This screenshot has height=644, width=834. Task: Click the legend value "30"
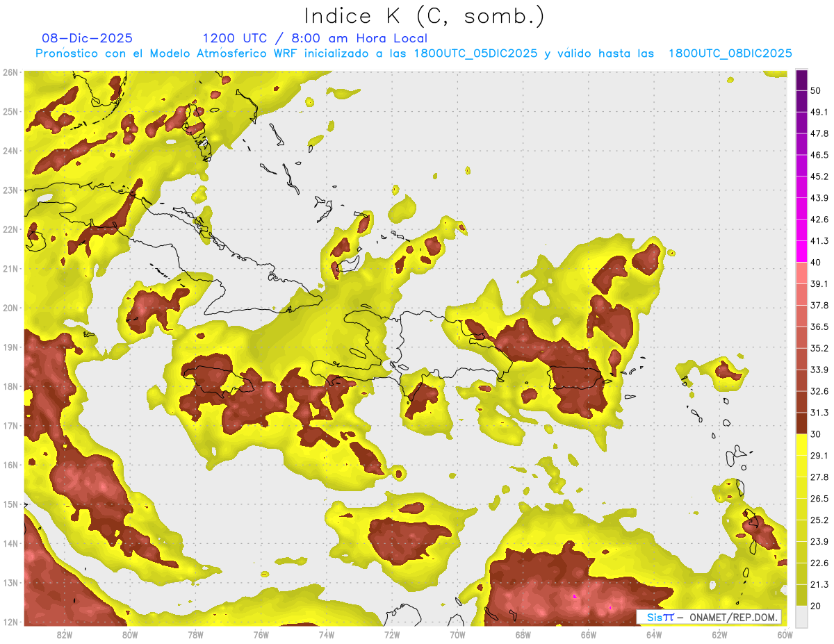tap(816, 434)
